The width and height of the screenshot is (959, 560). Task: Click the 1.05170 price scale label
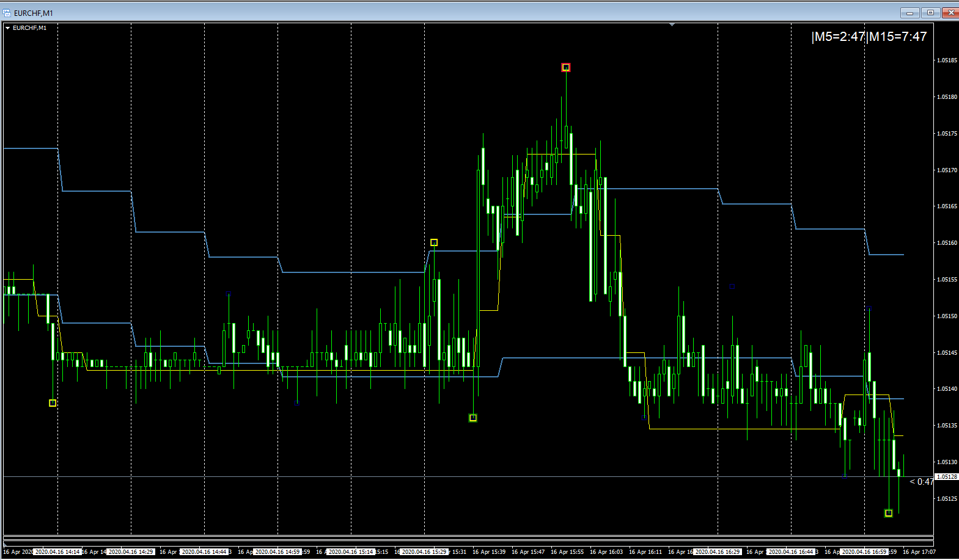click(x=947, y=170)
